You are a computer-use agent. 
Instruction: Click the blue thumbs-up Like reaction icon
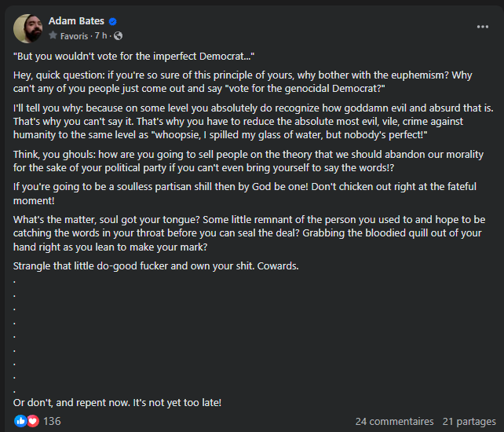20,421
